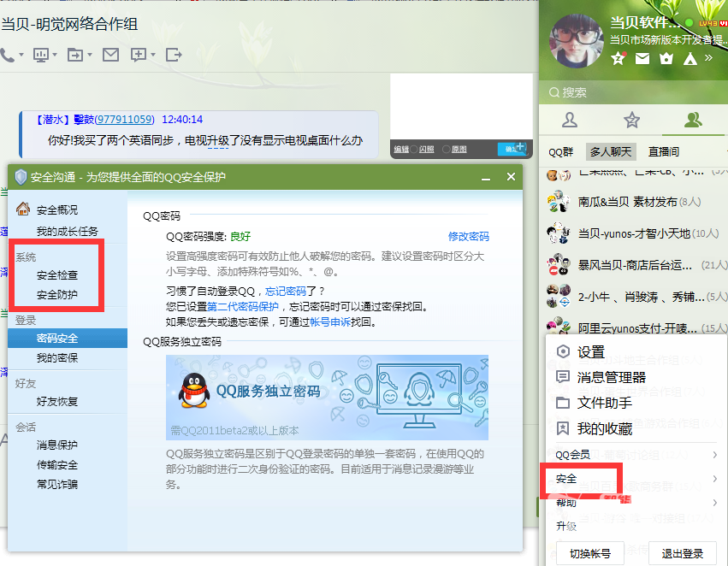Click the QQ search box
This screenshot has height=566, width=728.
[633, 92]
